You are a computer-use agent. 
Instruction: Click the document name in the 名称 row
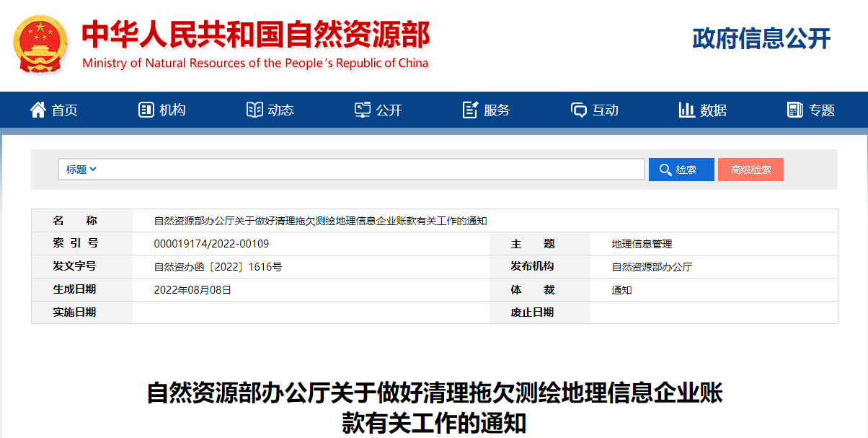pos(321,221)
